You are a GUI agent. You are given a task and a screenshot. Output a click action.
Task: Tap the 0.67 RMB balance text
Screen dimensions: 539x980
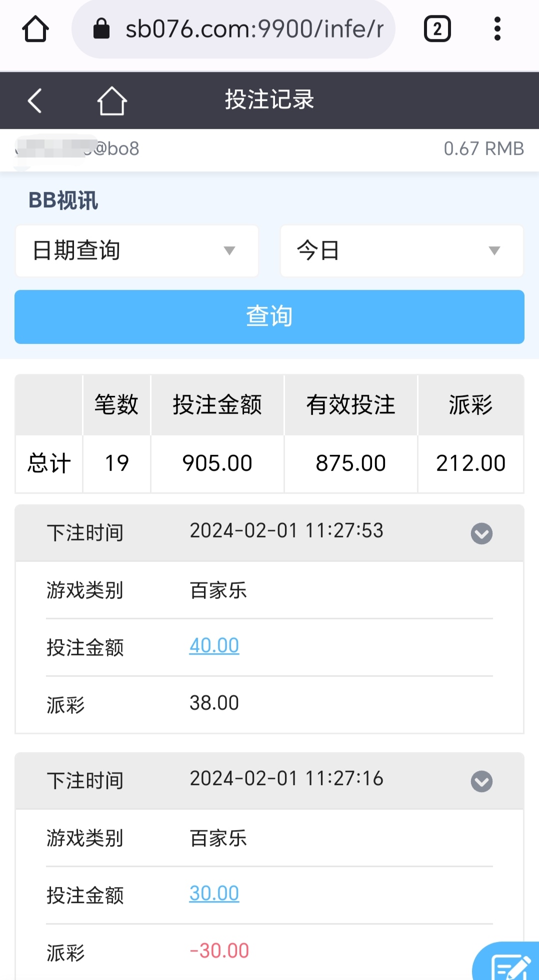(x=483, y=149)
